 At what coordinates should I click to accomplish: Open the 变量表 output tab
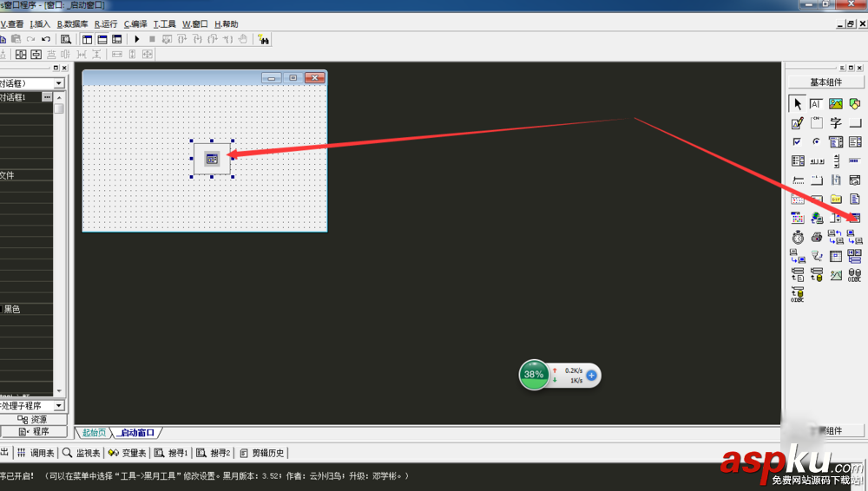128,453
